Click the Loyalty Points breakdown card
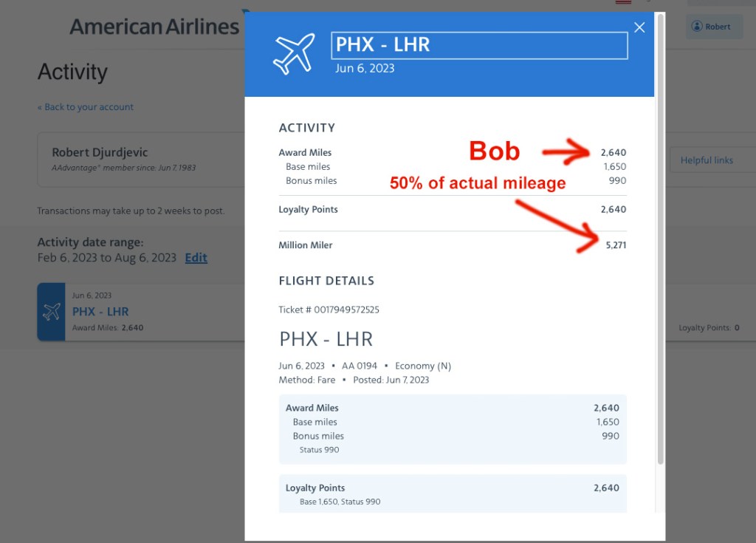756x543 pixels. pos(452,494)
